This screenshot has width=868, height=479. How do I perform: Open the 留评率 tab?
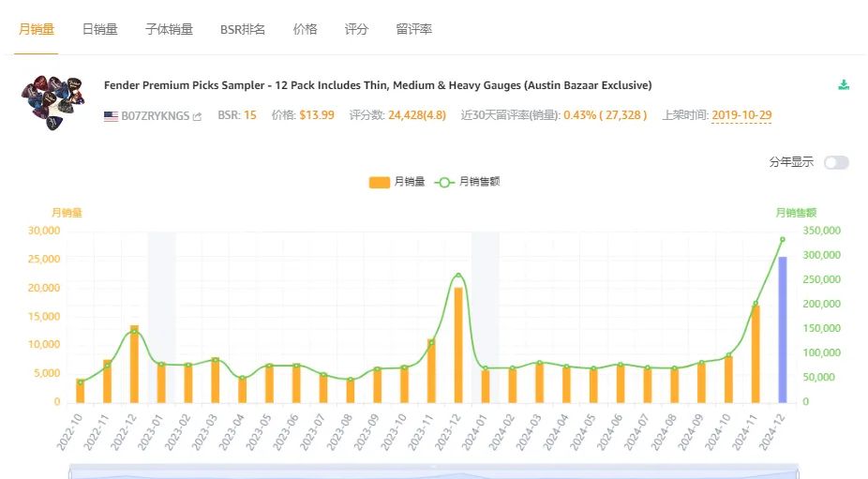click(414, 29)
